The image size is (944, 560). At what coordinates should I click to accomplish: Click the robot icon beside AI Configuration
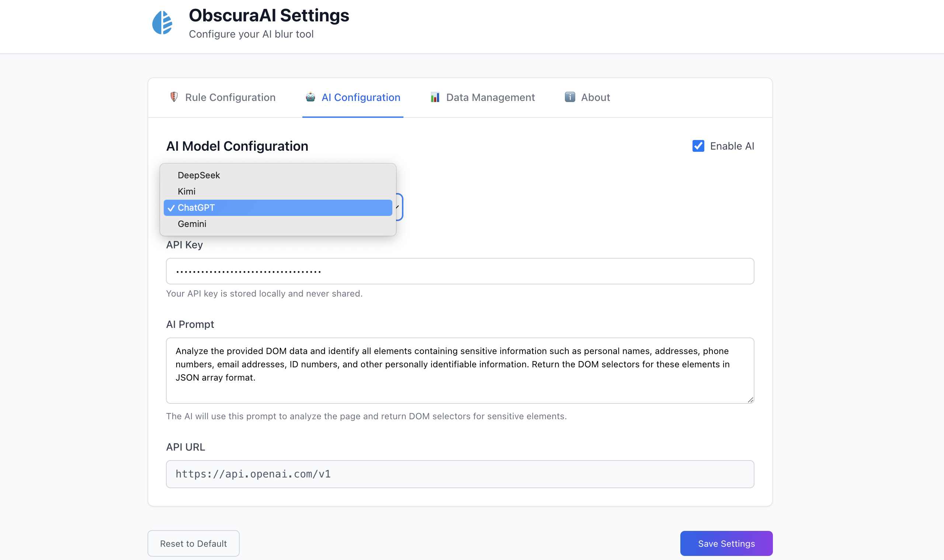pyautogui.click(x=310, y=97)
